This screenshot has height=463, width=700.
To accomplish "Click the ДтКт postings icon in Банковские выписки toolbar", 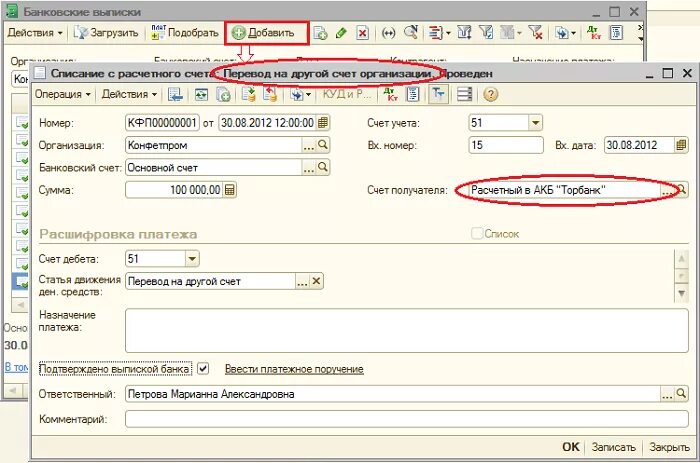I will point(594,33).
